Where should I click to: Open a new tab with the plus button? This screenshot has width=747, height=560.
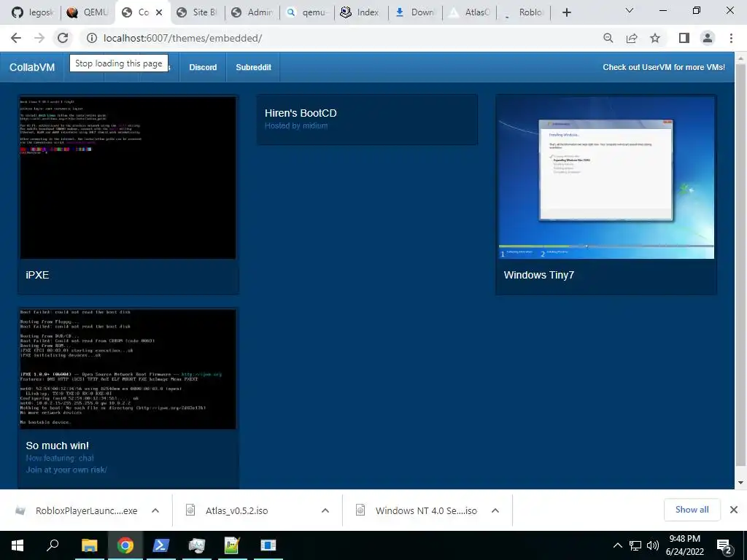tap(566, 12)
